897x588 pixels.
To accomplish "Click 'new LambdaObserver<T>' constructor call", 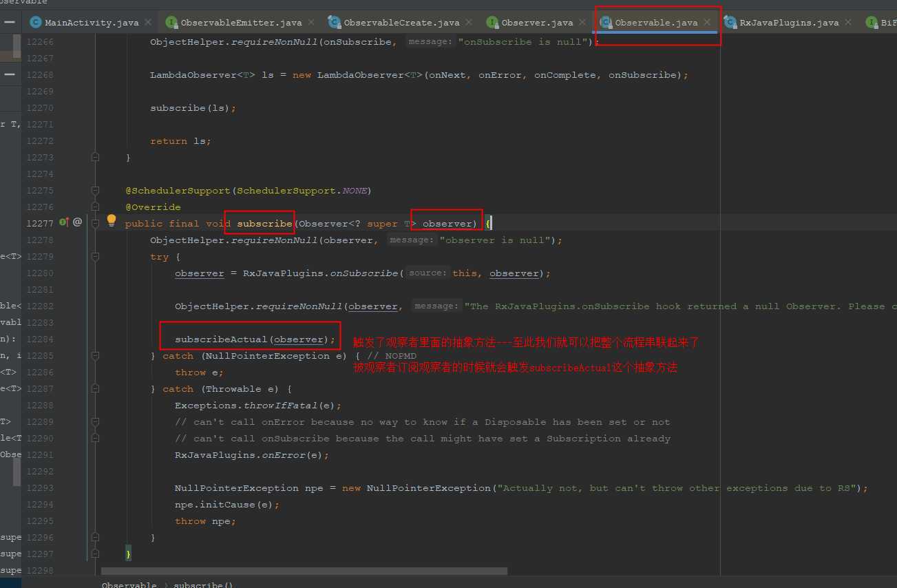I will click(358, 75).
